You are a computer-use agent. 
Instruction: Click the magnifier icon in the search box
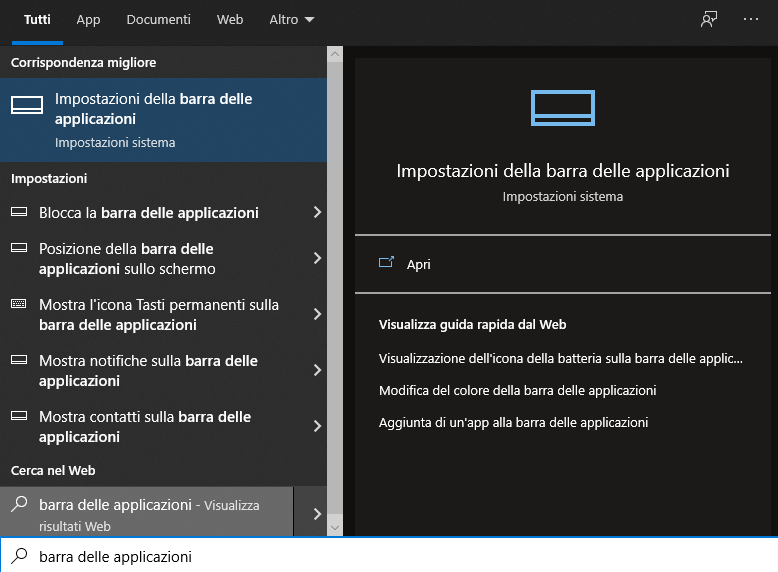tap(19, 556)
